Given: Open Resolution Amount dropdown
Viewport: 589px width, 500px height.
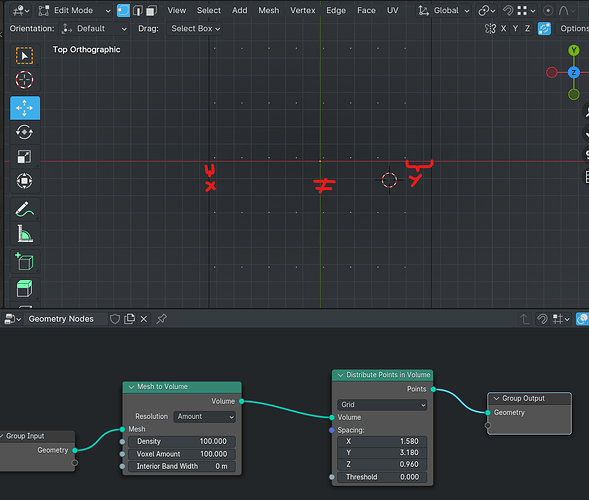Looking at the screenshot, I should pos(205,417).
